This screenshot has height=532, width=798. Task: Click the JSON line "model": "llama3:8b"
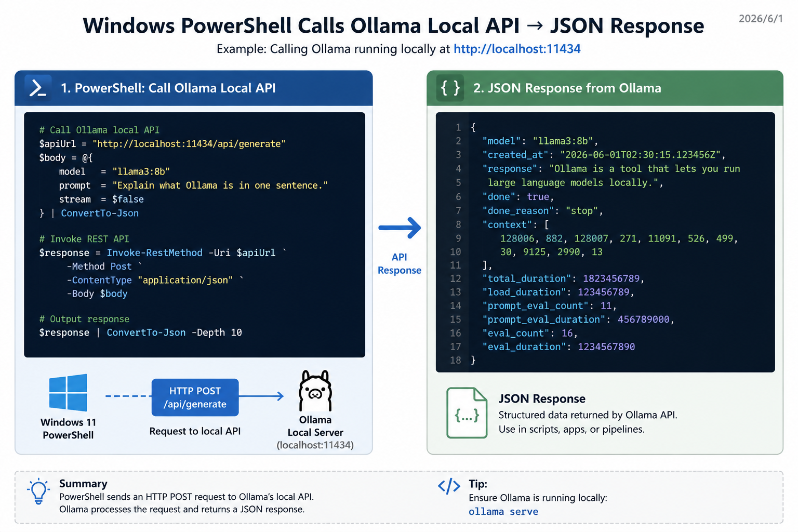540,141
